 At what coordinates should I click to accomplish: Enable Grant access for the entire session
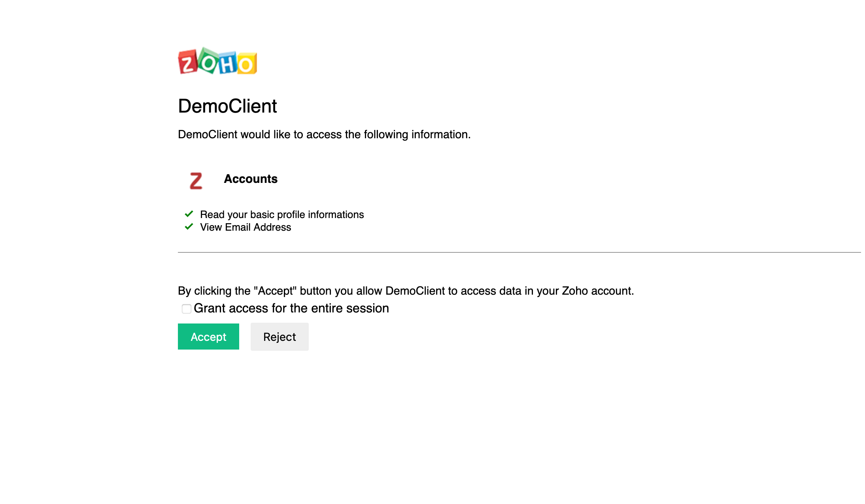pyautogui.click(x=186, y=309)
